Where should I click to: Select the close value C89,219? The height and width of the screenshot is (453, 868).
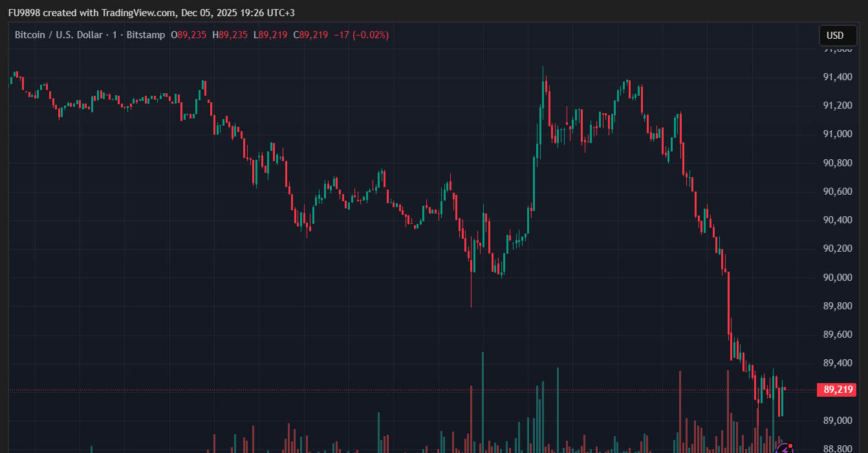coord(311,35)
